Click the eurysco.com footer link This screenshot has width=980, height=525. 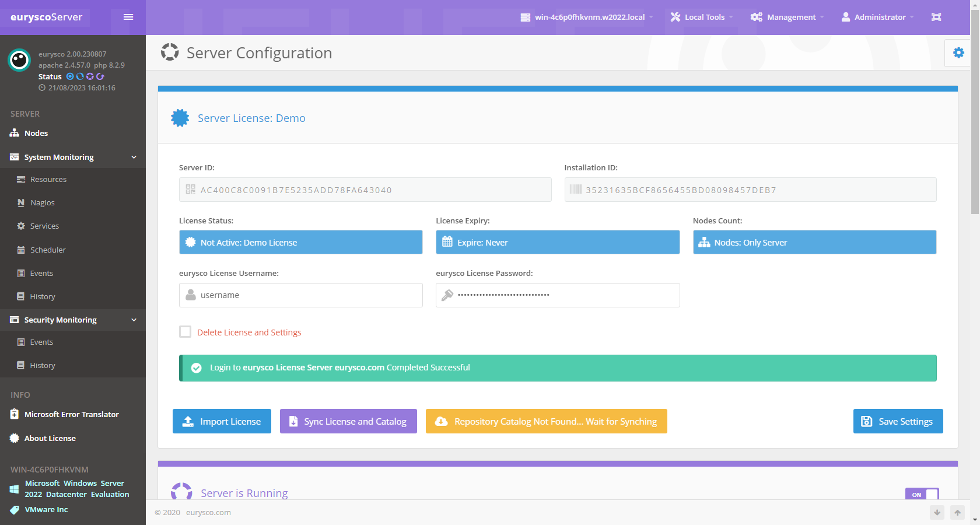[x=208, y=513]
